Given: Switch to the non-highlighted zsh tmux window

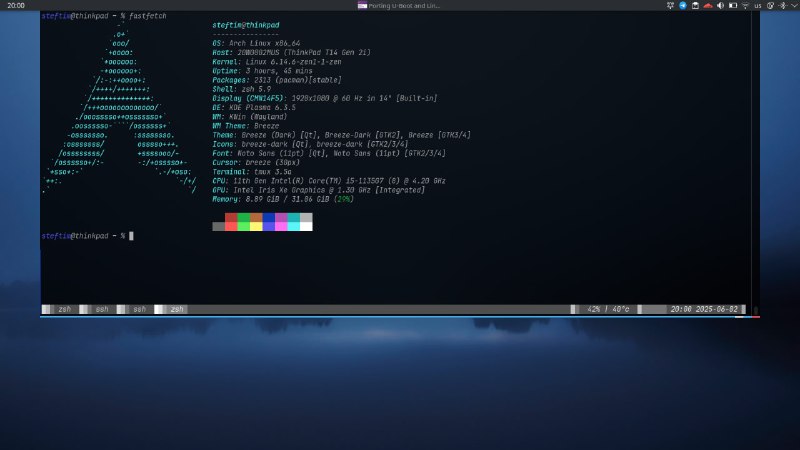Looking at the screenshot, I should point(65,309).
